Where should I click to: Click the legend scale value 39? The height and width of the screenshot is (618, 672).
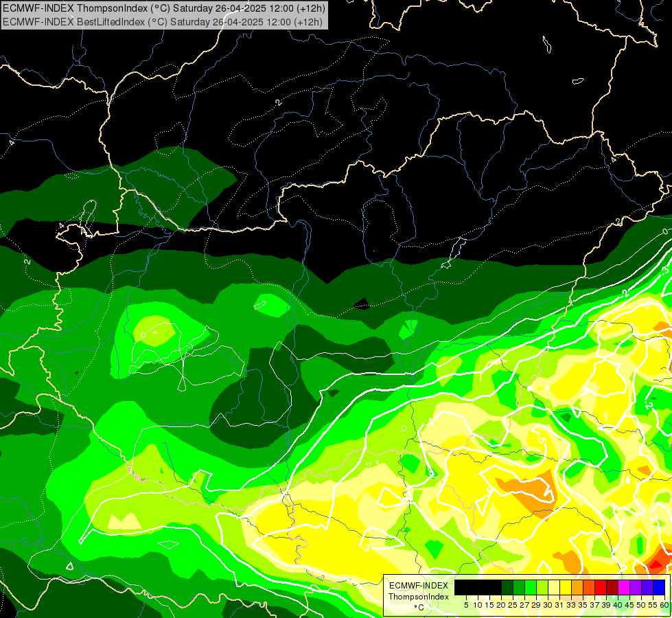[x=606, y=605]
